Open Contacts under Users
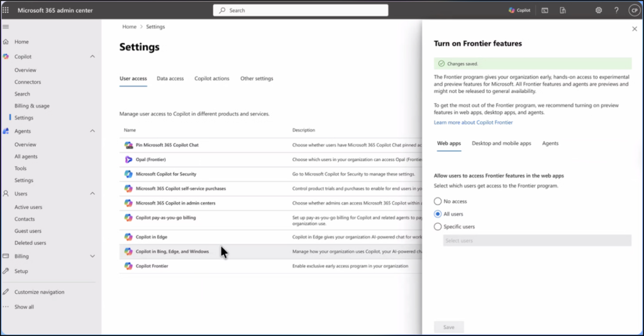Viewport: 644px width, 336px height. point(25,219)
